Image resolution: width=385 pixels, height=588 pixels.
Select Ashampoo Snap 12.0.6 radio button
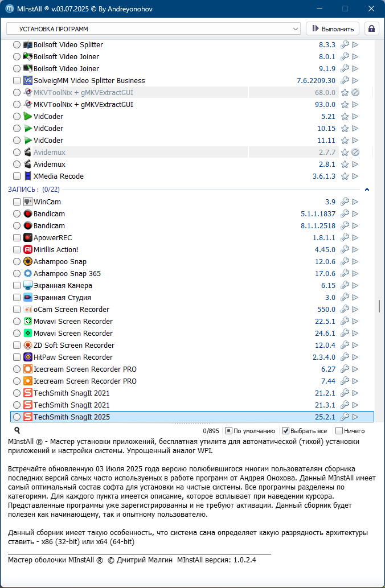pyautogui.click(x=17, y=262)
